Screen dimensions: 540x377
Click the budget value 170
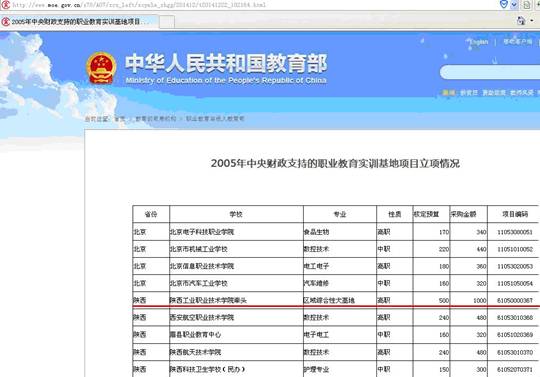[444, 232]
